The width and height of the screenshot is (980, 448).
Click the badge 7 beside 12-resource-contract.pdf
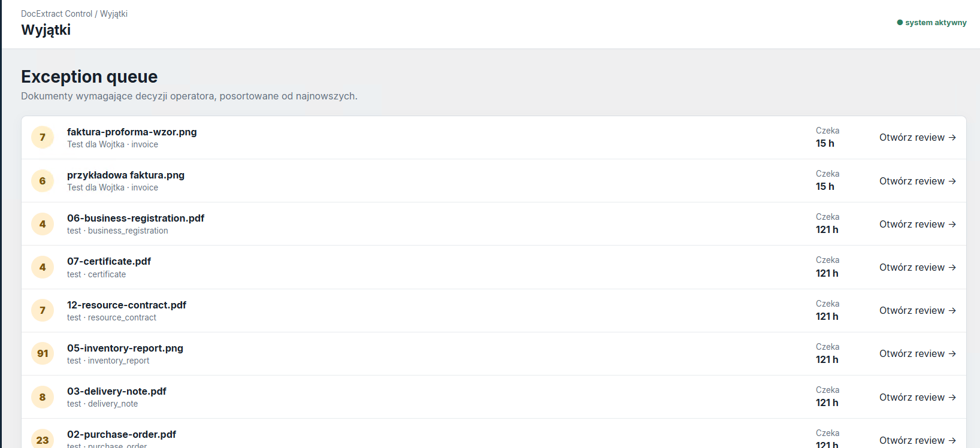pos(43,310)
